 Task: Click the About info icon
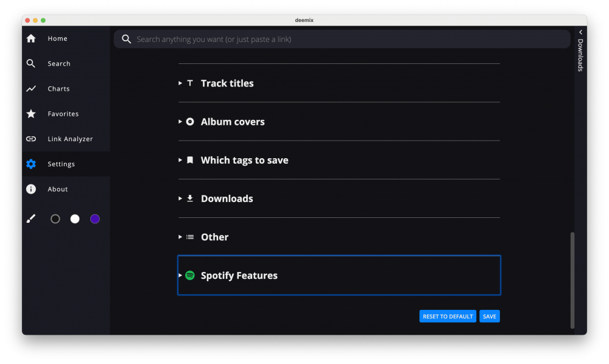click(31, 189)
